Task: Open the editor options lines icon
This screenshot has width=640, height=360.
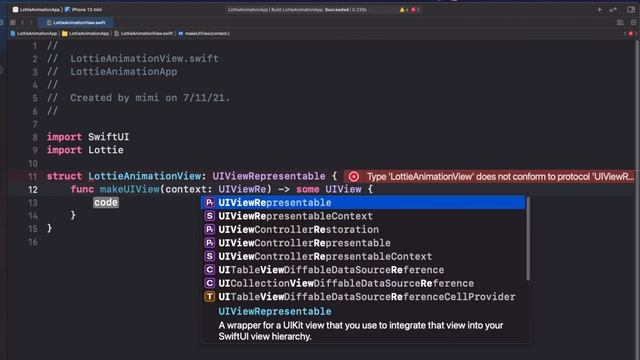Action: [620, 22]
